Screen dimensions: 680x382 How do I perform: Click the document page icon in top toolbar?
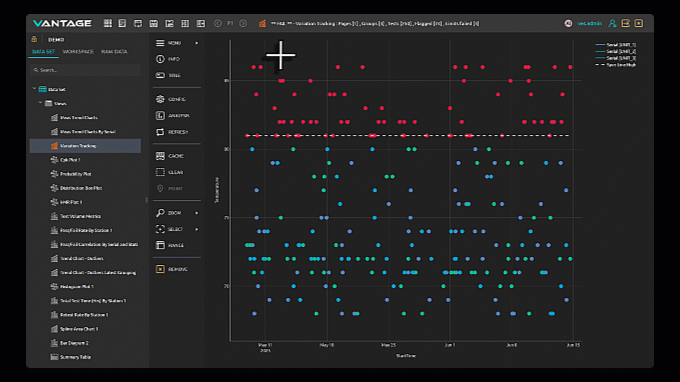(x=122, y=23)
